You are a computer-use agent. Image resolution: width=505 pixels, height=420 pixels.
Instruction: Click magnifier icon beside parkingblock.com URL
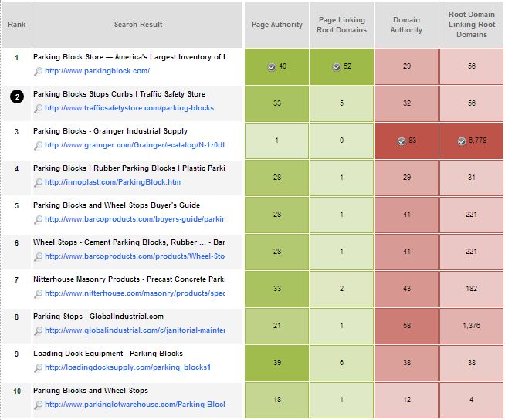point(38,71)
